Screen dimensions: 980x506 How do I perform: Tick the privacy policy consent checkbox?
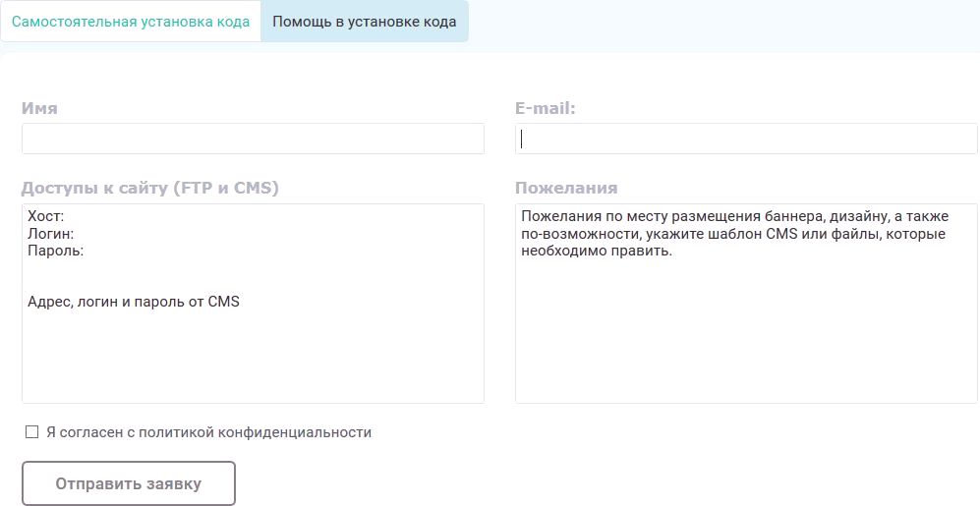31,432
